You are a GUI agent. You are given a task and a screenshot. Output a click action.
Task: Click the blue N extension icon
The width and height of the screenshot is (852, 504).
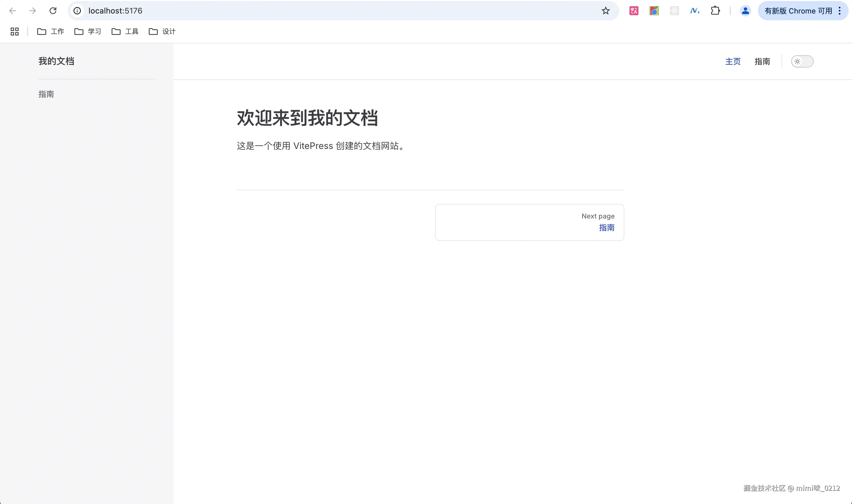[695, 11]
